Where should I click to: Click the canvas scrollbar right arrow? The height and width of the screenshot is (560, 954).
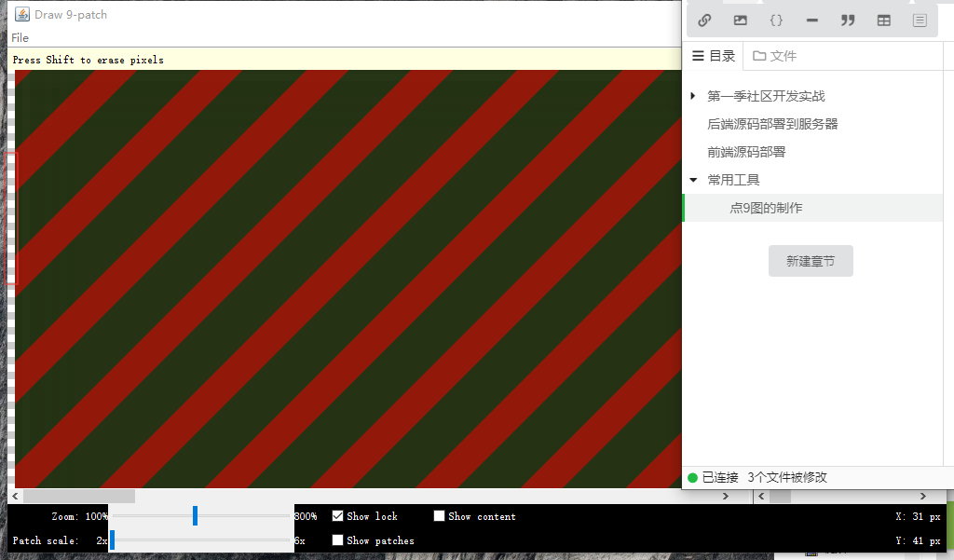tap(725, 496)
